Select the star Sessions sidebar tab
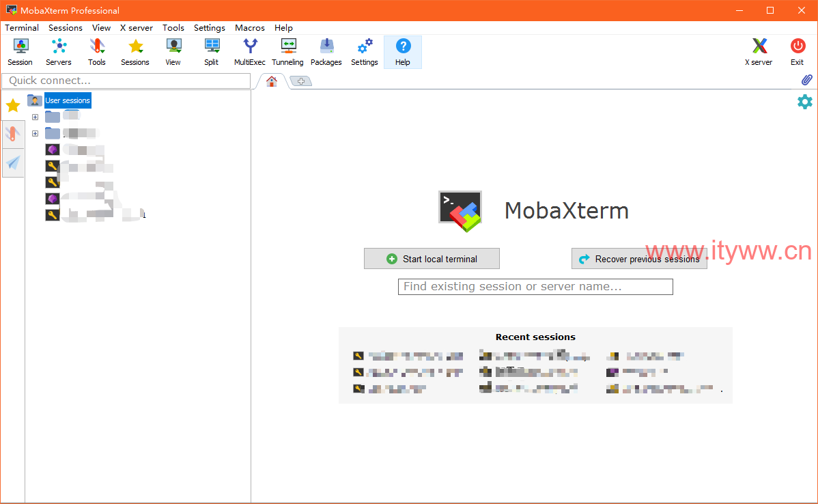 point(13,106)
